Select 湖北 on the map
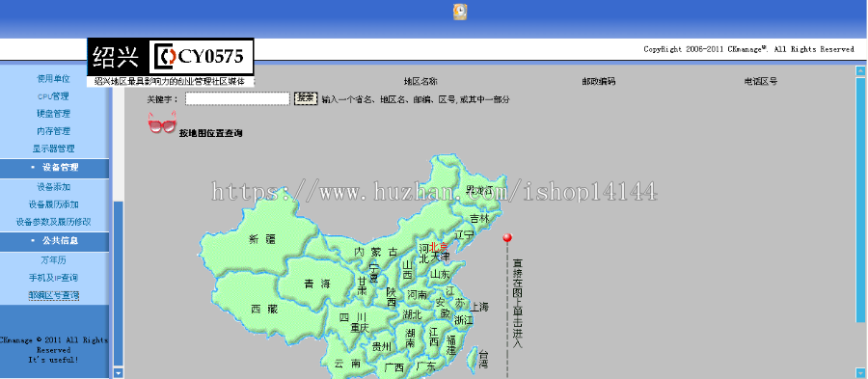This screenshot has width=868, height=379. click(x=413, y=314)
